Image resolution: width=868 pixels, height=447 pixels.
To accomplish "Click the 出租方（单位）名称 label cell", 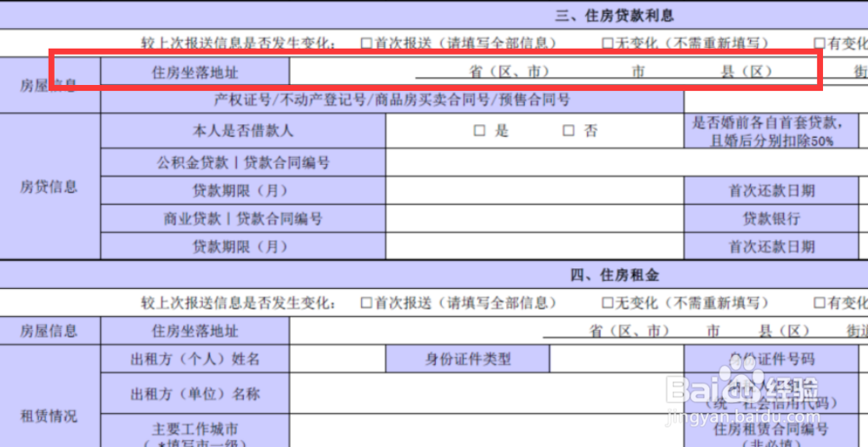I will tap(194, 393).
